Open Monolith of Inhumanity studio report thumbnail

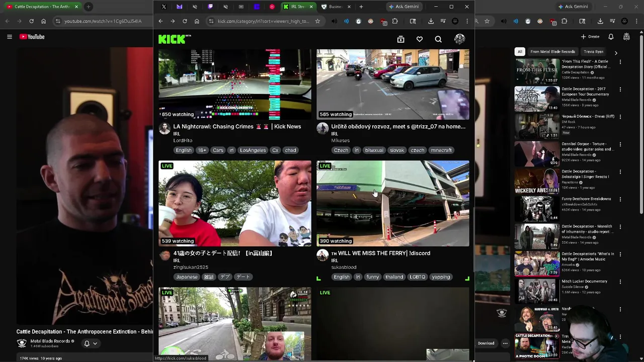537,236
